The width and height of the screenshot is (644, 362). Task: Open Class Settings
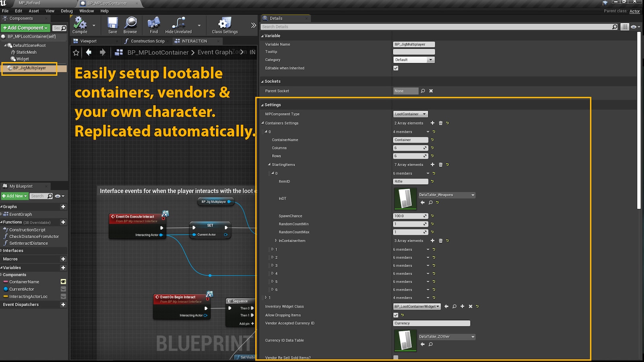coord(224,25)
